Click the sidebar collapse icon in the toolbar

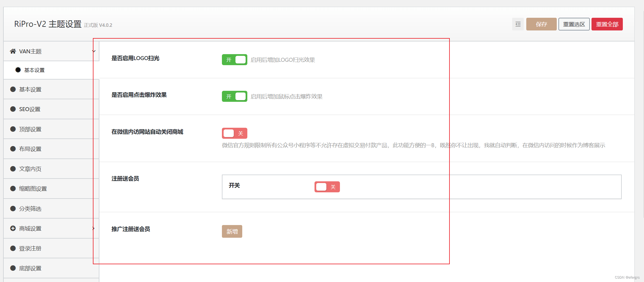[x=518, y=24]
